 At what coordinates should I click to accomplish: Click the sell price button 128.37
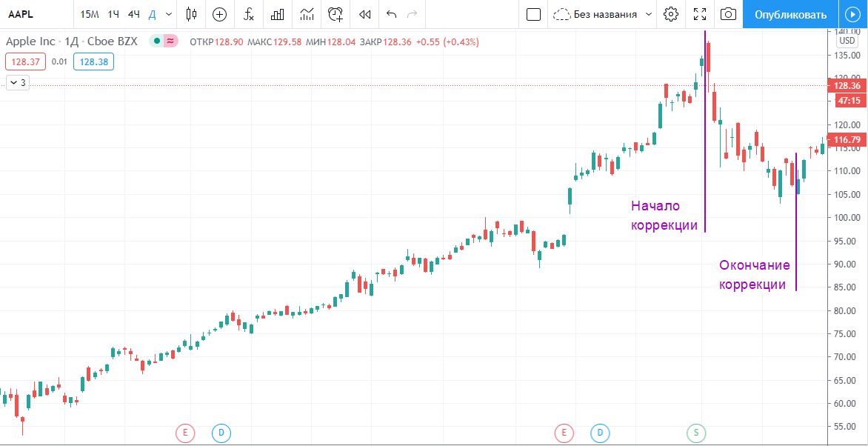[x=26, y=62]
